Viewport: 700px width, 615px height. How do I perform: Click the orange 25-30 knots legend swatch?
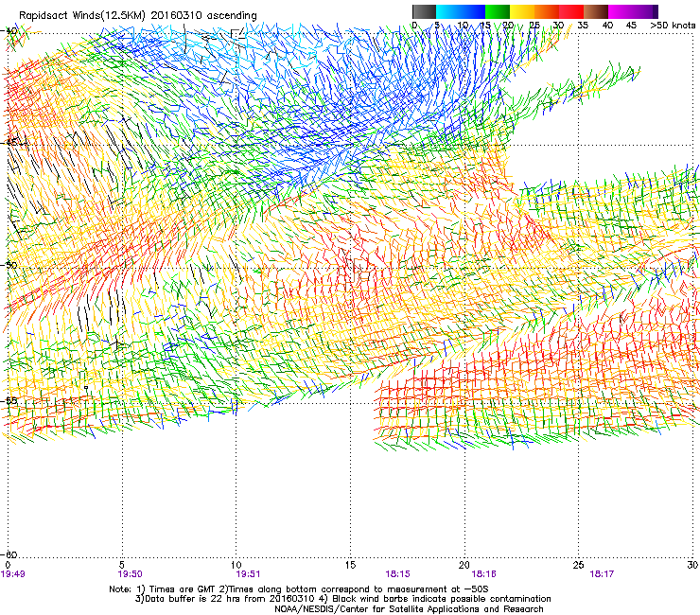click(x=547, y=11)
